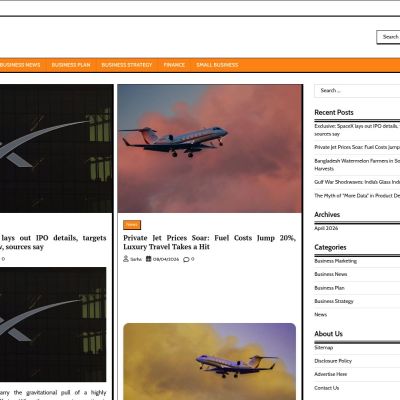Open the Sitemap link
Screen dimensions: 400x400
click(x=324, y=348)
